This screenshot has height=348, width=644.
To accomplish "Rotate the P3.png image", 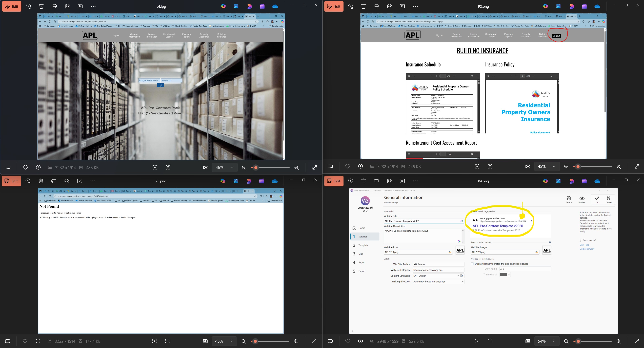I will click(x=28, y=181).
